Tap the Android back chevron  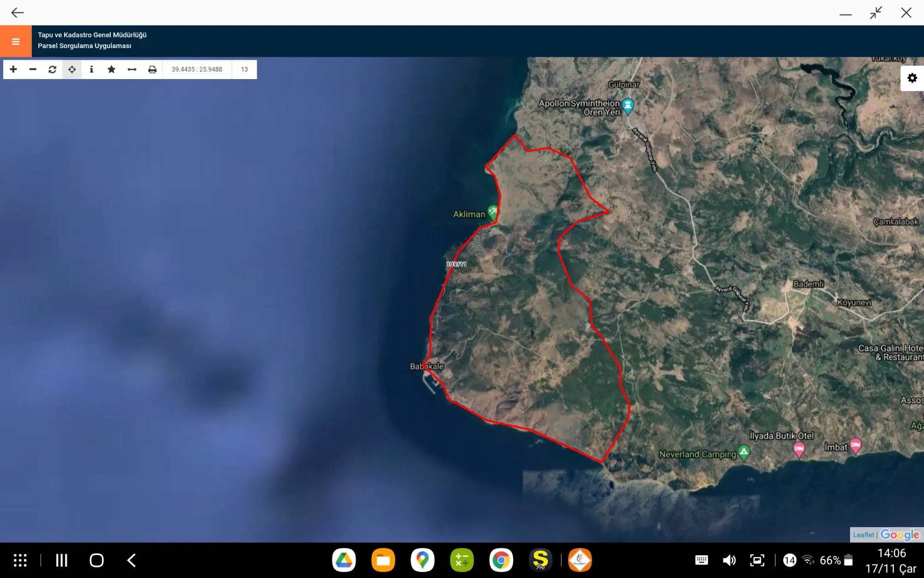point(132,560)
